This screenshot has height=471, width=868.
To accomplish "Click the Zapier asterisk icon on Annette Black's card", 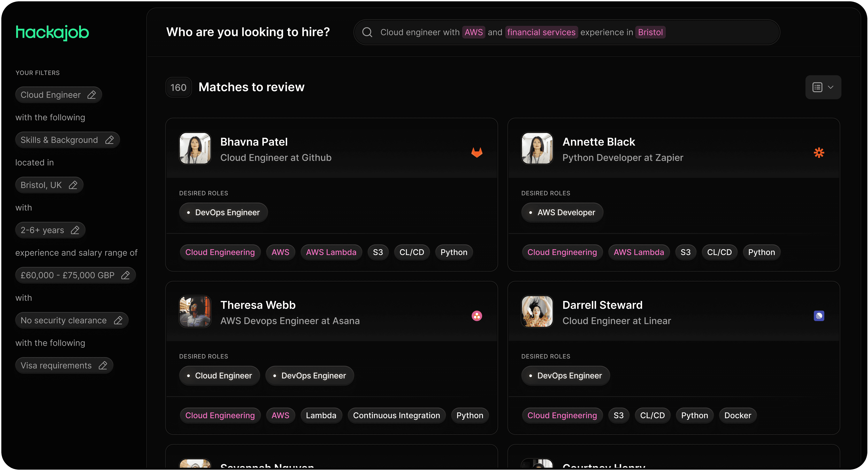I will (x=819, y=152).
